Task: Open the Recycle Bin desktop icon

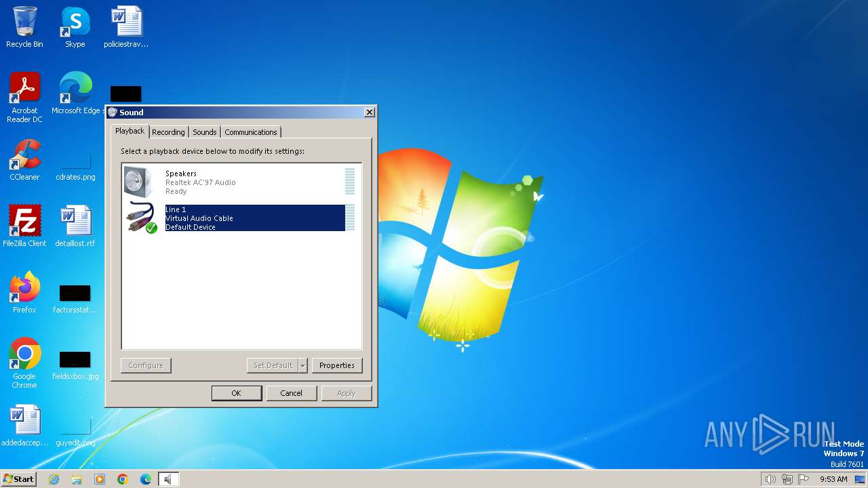Action: click(24, 27)
